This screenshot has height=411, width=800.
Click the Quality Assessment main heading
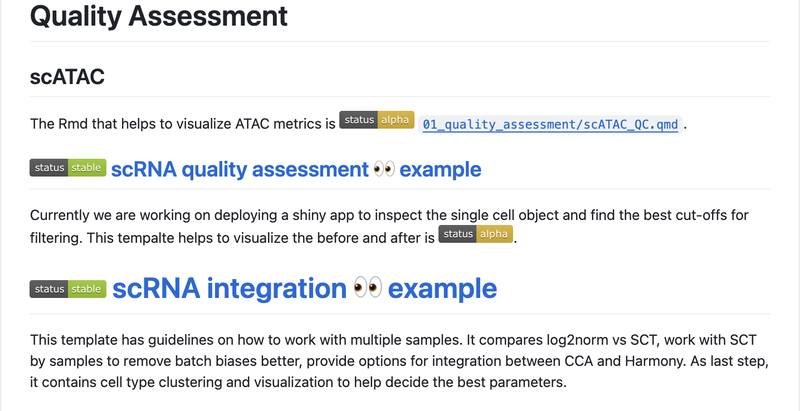coord(159,17)
